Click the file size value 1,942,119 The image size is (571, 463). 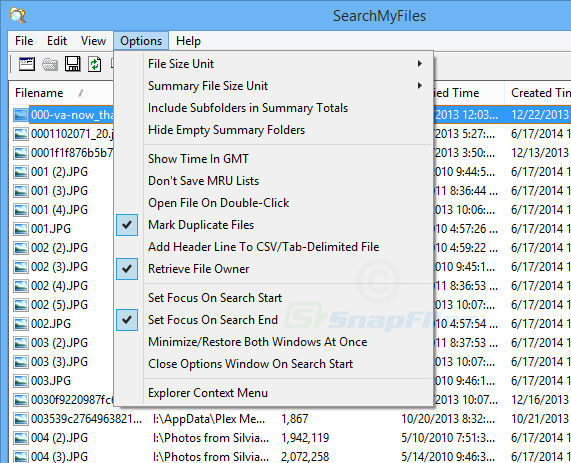point(305,438)
